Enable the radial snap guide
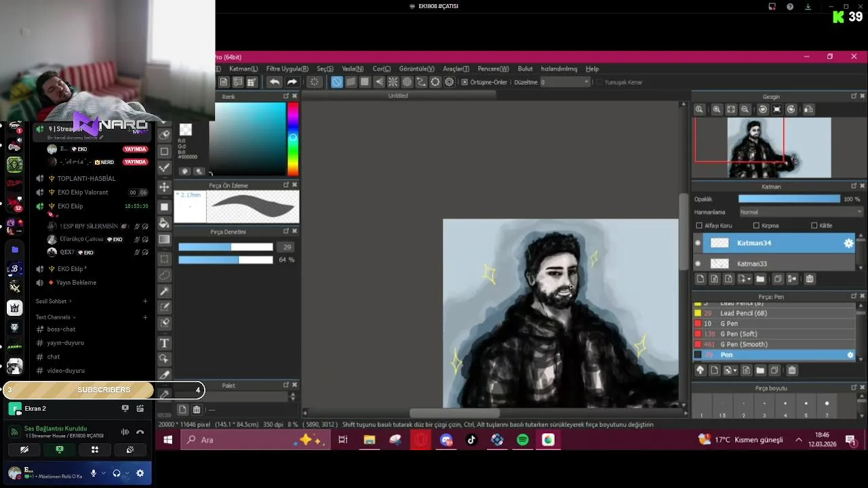The width and height of the screenshot is (868, 488). (x=393, y=82)
